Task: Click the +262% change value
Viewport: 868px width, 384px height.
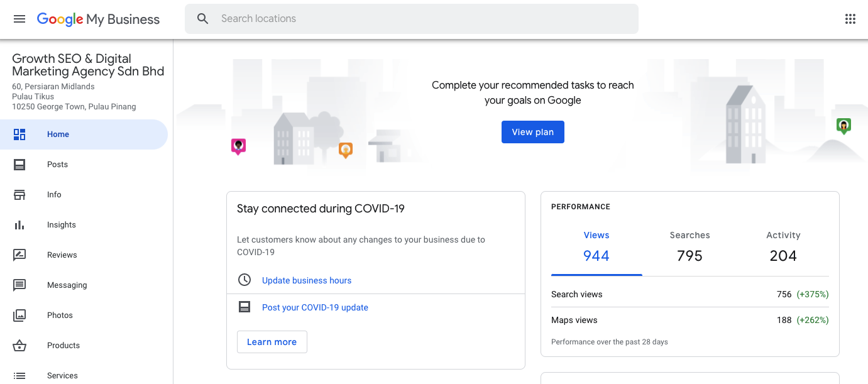Action: [x=813, y=320]
